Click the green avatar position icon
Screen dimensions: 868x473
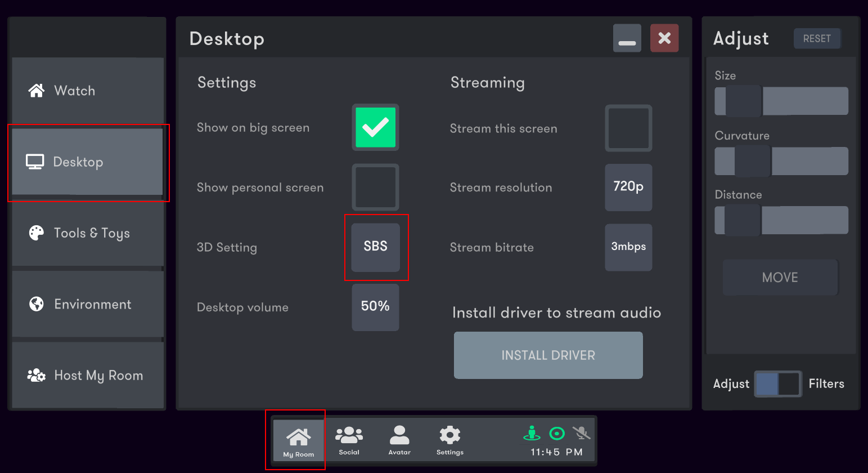(x=532, y=433)
